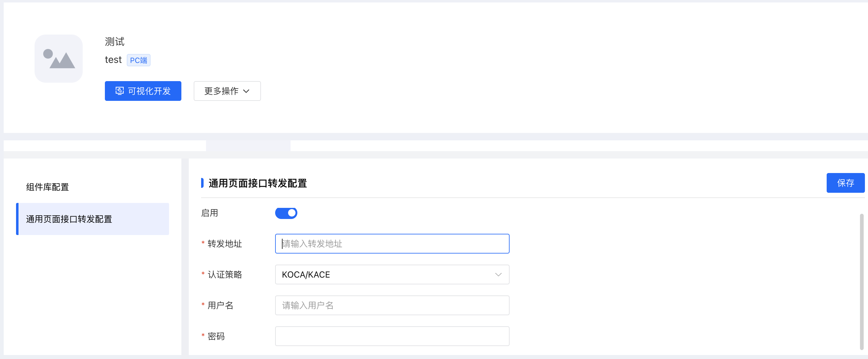Click the 密码 input field
The height and width of the screenshot is (359, 868).
tap(392, 336)
